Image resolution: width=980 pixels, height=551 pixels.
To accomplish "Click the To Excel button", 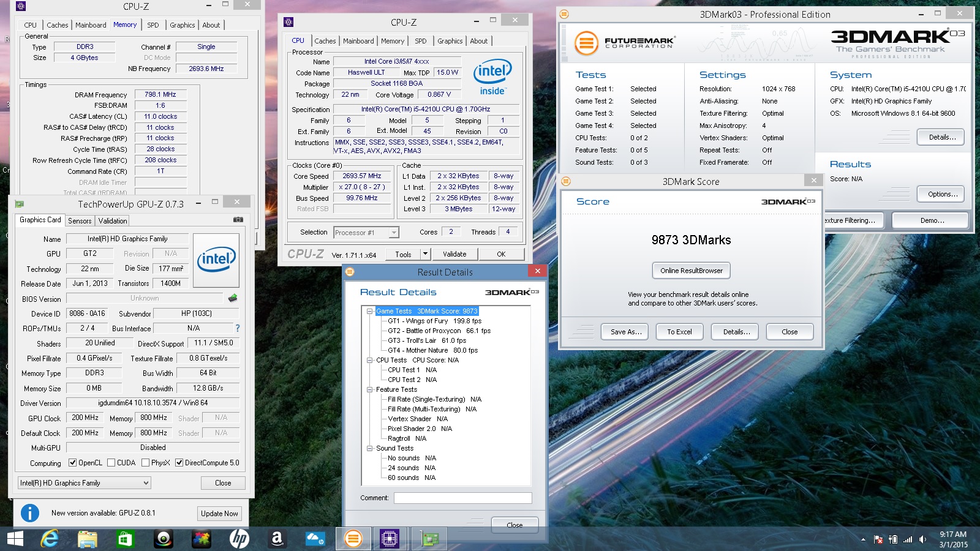I will coord(679,332).
